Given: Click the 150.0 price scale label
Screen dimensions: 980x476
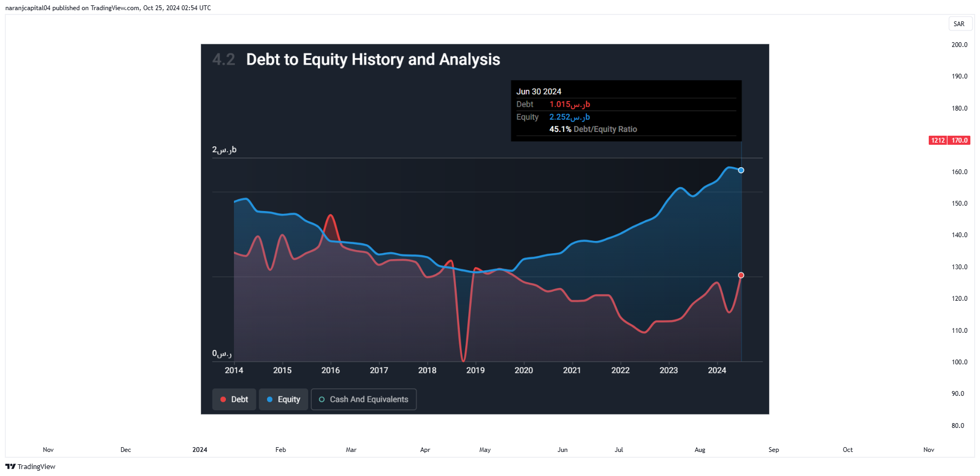Looking at the screenshot, I should [x=959, y=204].
